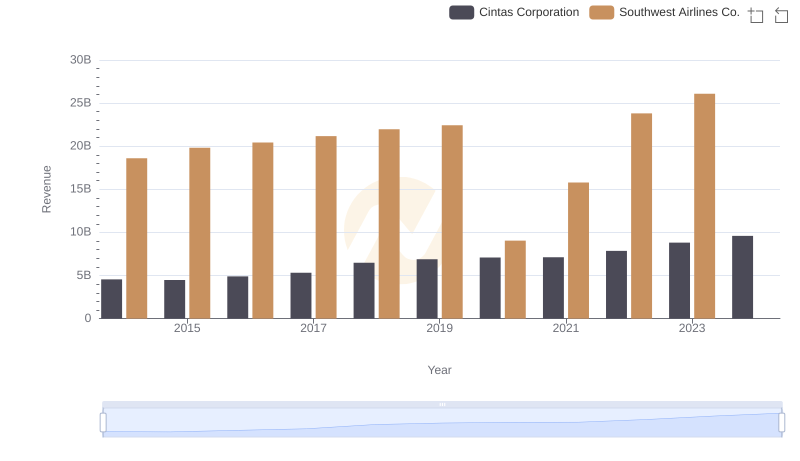This screenshot has height=461, width=800.
Task: Click the zoom reset restore icon
Action: (781, 15)
